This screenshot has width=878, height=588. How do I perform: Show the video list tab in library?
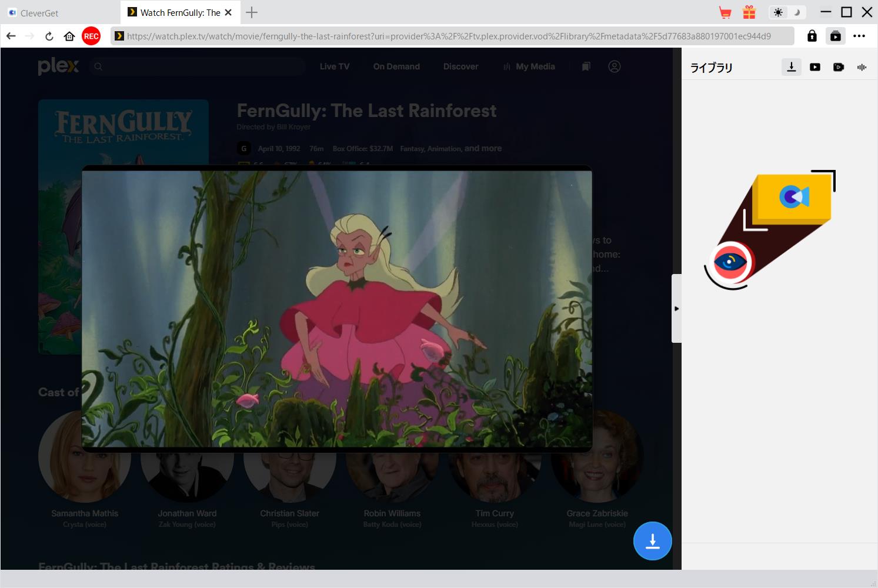point(815,67)
